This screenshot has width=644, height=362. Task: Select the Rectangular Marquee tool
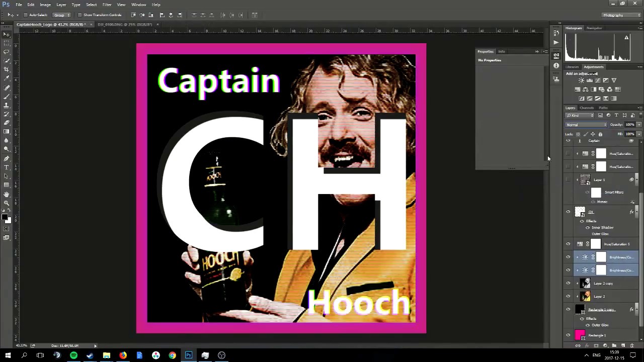coord(6,43)
